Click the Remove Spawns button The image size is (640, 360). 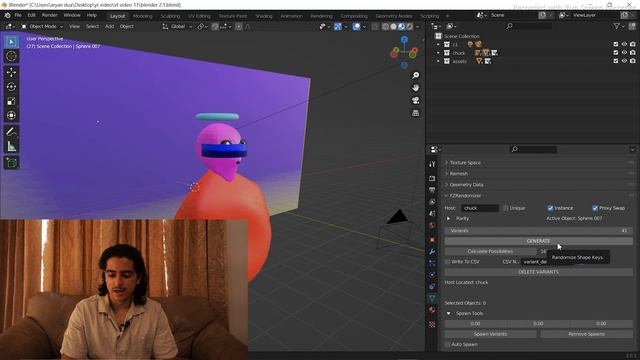(586, 334)
